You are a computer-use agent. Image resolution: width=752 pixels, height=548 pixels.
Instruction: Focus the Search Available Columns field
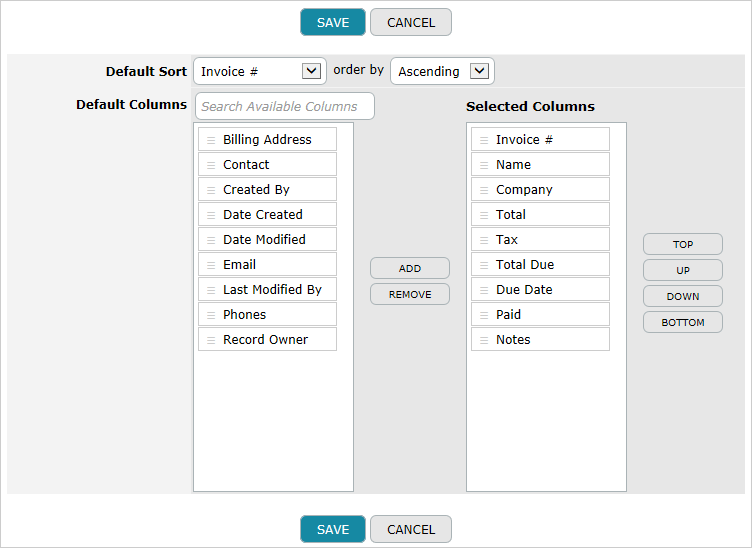285,106
